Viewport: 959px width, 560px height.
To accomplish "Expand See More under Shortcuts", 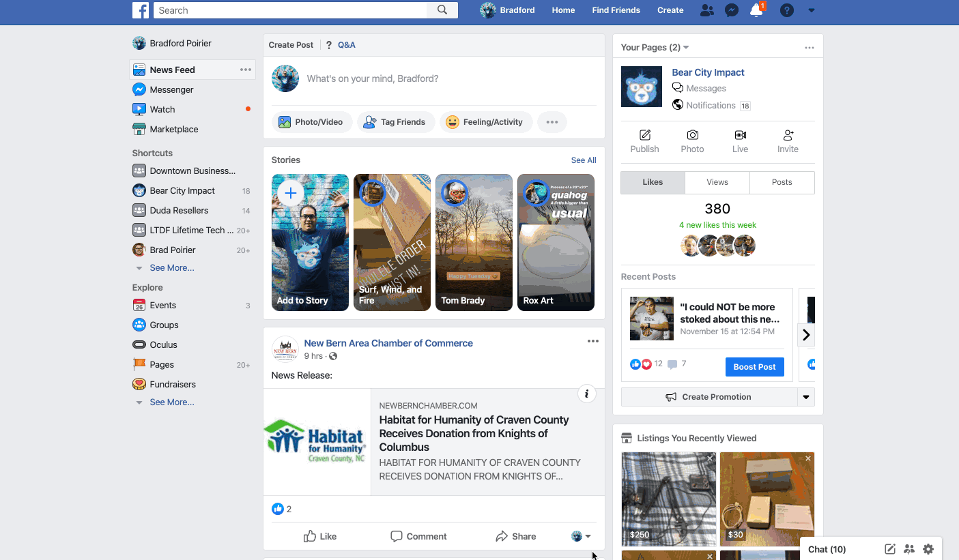I will (x=172, y=268).
